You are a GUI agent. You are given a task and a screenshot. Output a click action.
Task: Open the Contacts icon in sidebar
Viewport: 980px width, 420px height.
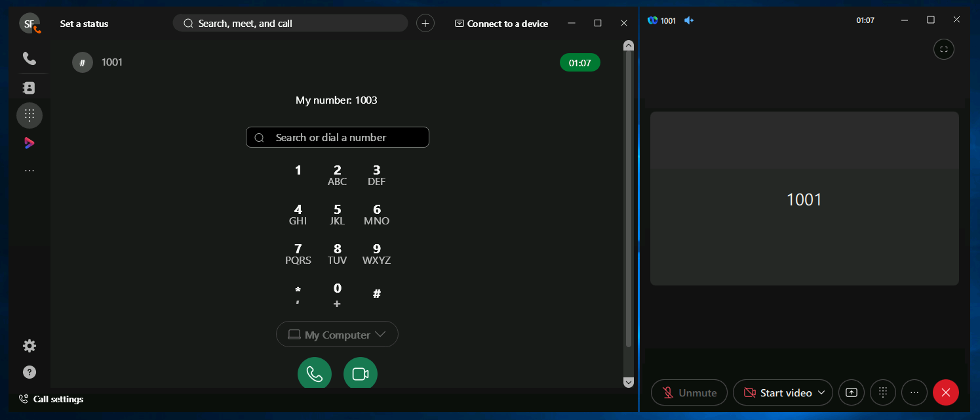pyautogui.click(x=29, y=87)
